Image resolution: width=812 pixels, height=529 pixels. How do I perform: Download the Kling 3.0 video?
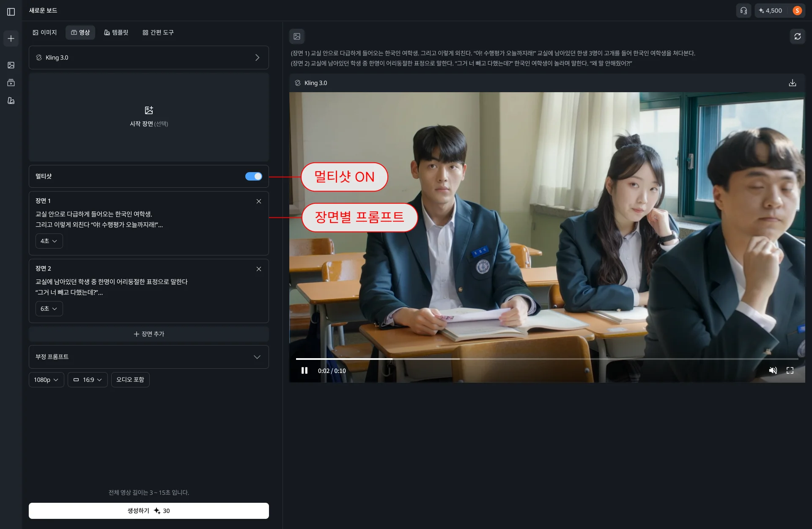(x=792, y=83)
